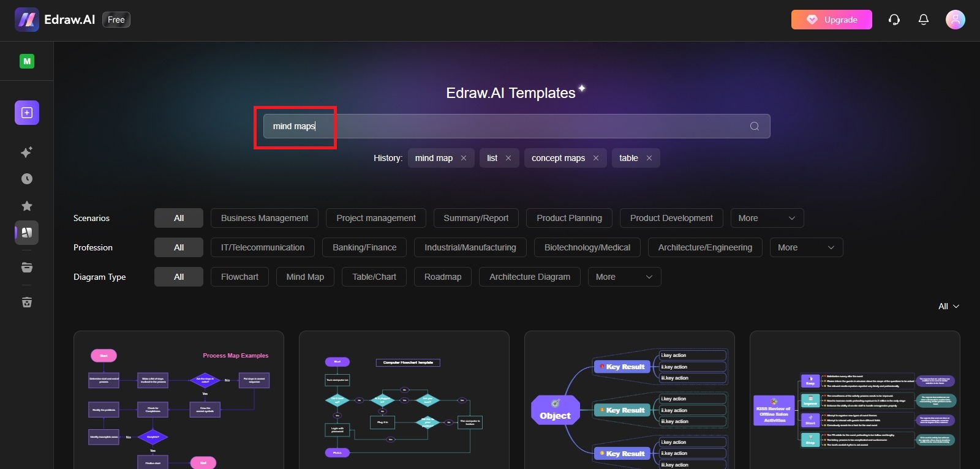Click the purple new file plus icon
Image resolution: width=980 pixels, height=469 pixels.
coord(27,113)
